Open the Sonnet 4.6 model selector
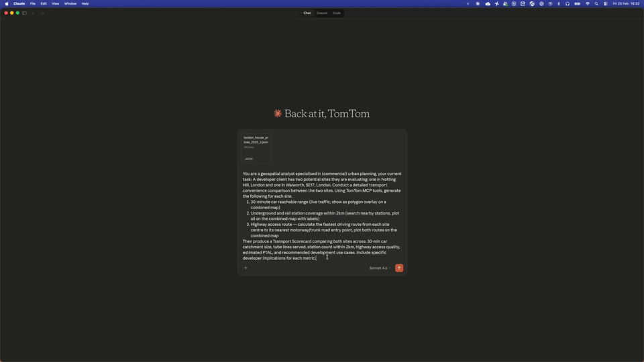 pyautogui.click(x=380, y=268)
